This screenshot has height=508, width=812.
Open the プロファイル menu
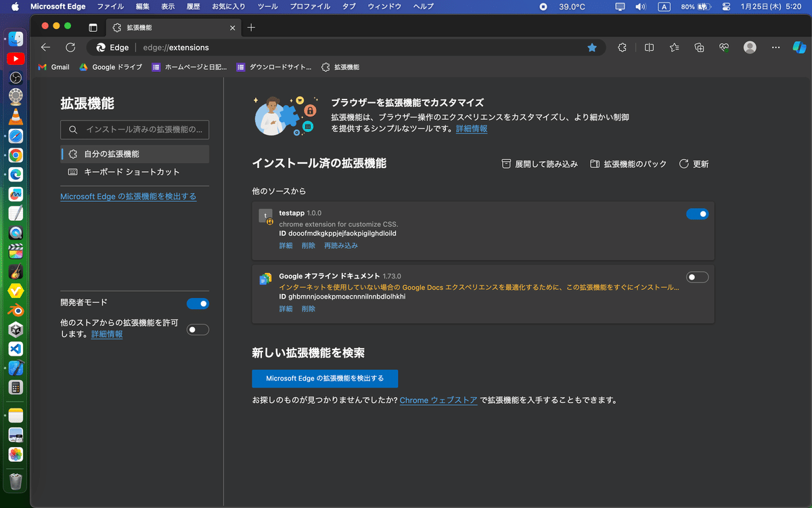coord(310,7)
